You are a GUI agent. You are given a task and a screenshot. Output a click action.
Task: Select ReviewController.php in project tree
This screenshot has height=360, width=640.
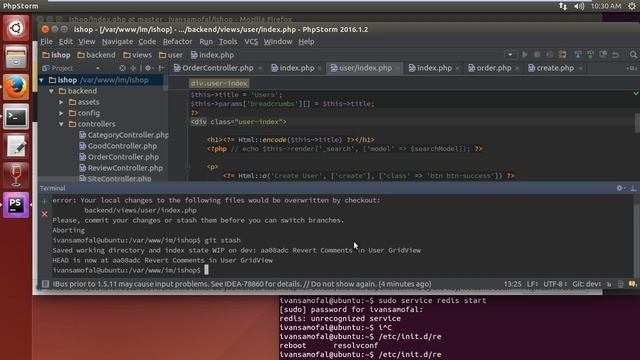(121, 168)
